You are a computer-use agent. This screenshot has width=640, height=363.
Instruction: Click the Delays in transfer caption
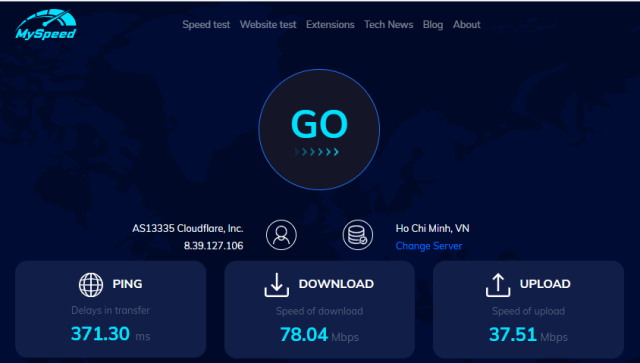111,310
